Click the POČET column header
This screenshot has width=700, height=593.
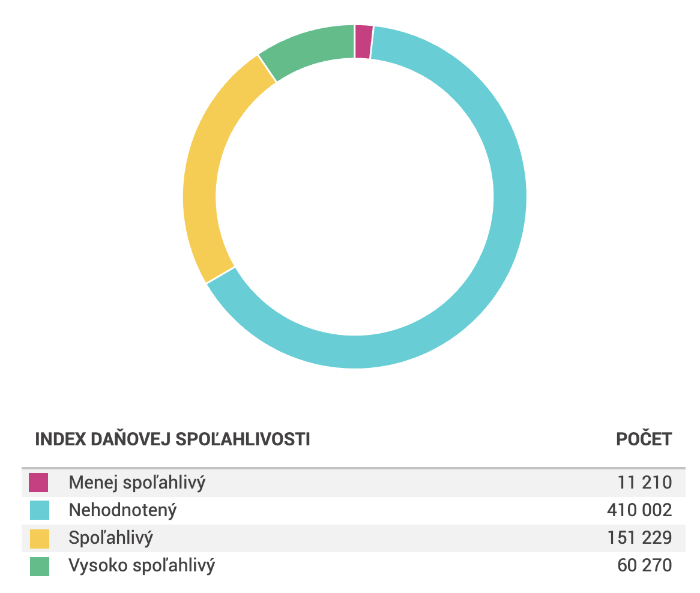pyautogui.click(x=644, y=439)
